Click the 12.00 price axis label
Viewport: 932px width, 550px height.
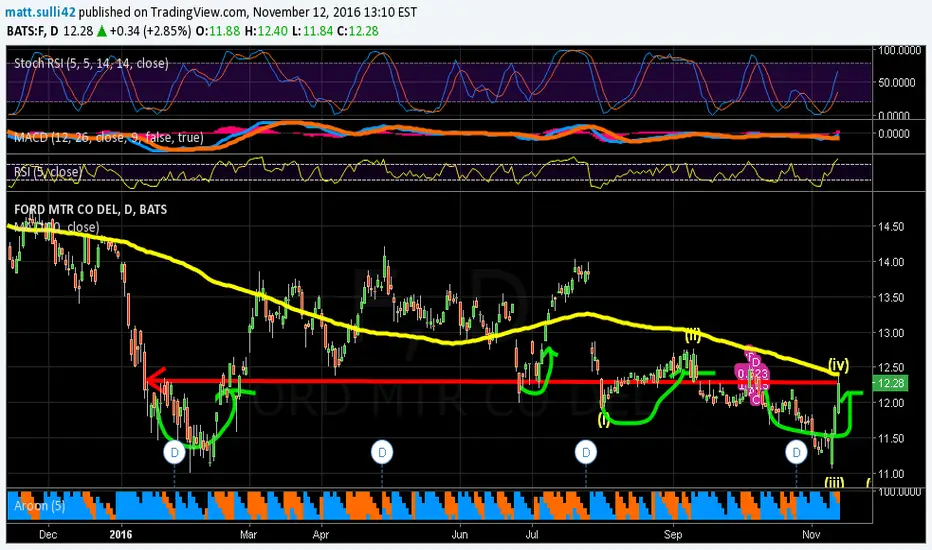pos(891,403)
